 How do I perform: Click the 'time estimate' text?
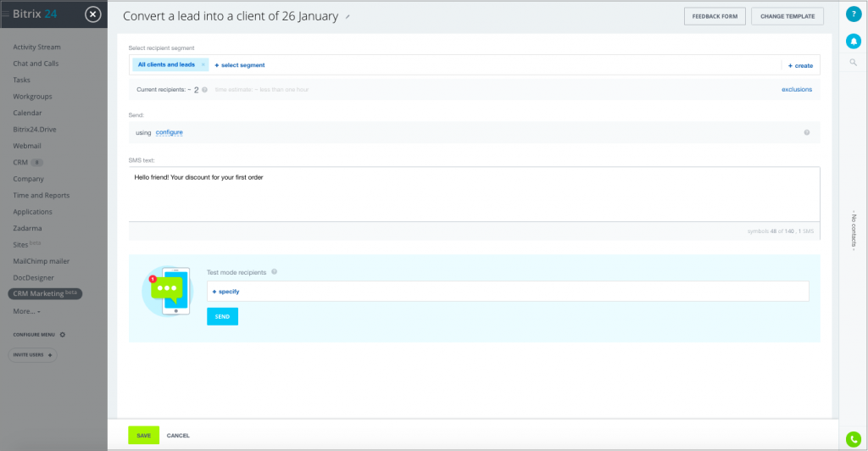262,90
